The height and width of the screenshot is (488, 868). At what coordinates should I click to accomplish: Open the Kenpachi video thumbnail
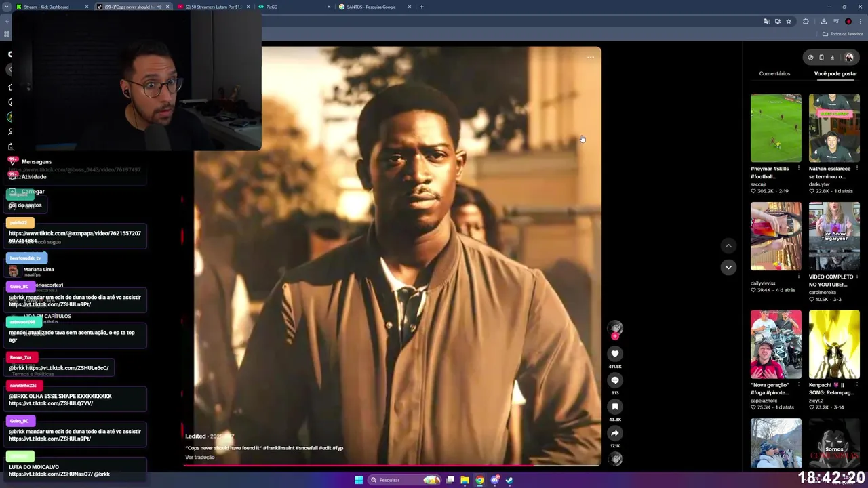click(x=834, y=344)
